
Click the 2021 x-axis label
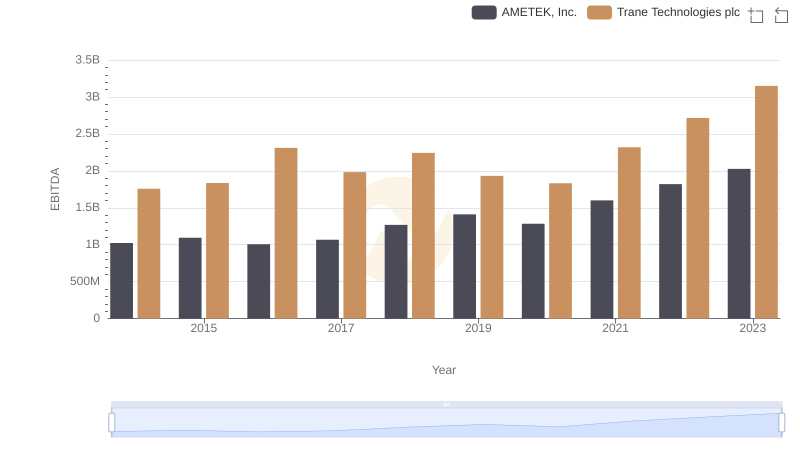pyautogui.click(x=615, y=328)
